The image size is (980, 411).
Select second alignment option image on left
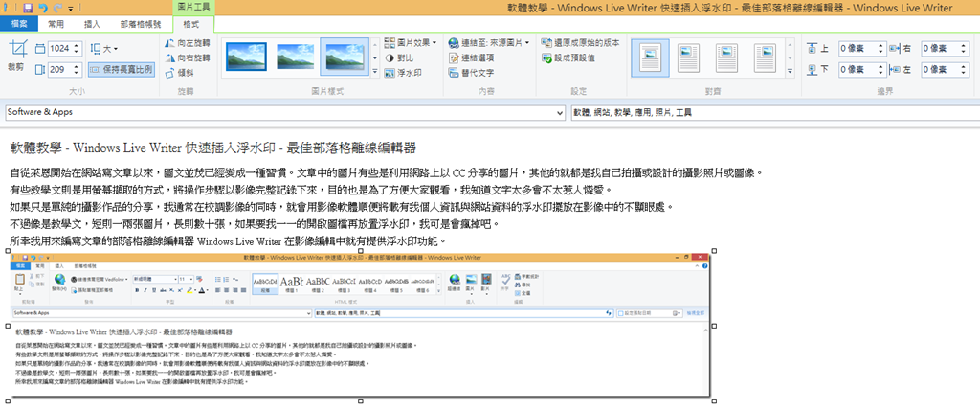click(x=689, y=57)
